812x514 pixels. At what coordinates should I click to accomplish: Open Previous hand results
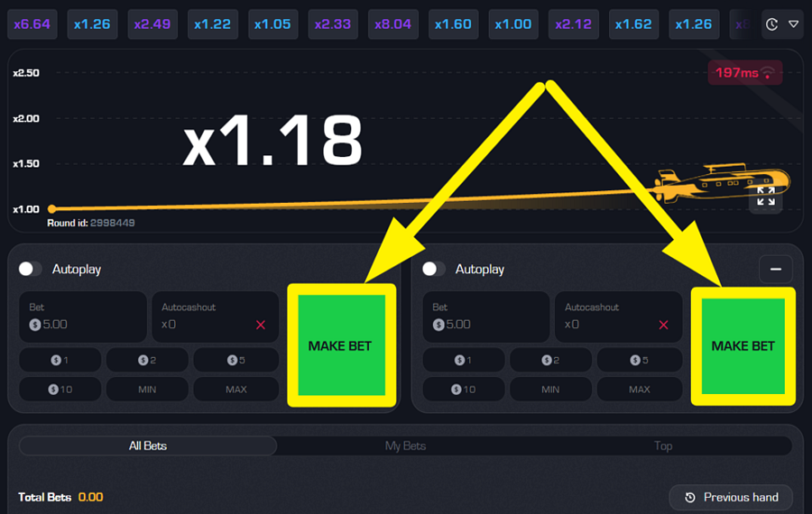point(731,498)
